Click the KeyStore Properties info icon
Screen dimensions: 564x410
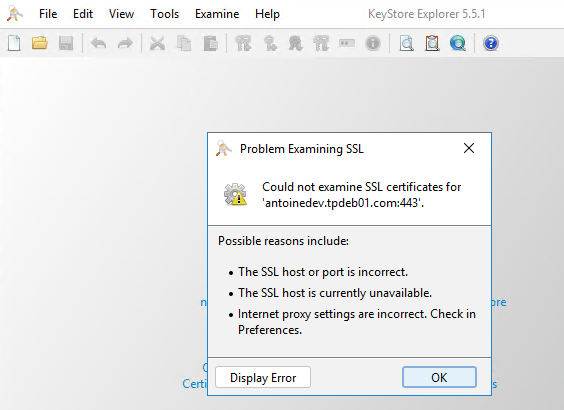pos(373,44)
